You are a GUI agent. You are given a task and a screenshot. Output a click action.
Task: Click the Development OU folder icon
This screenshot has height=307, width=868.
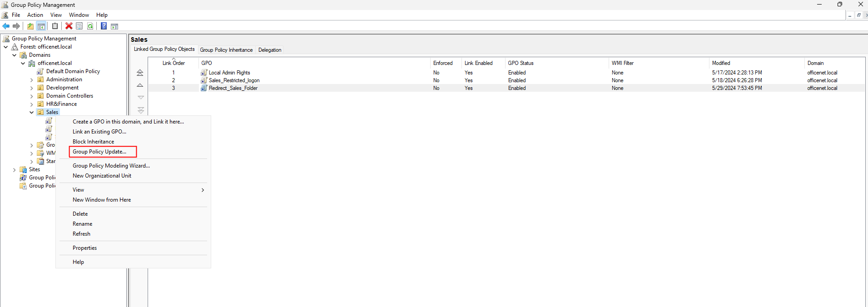(40, 88)
